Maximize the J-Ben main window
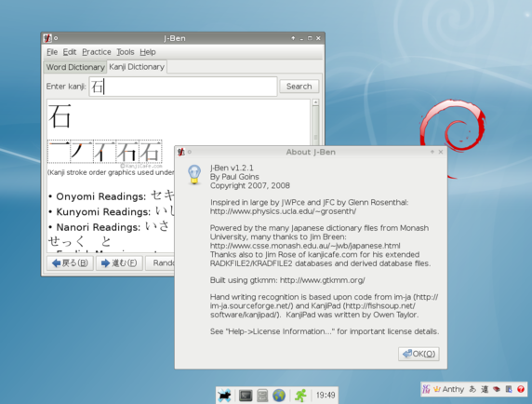532x404 pixels. 310,38
